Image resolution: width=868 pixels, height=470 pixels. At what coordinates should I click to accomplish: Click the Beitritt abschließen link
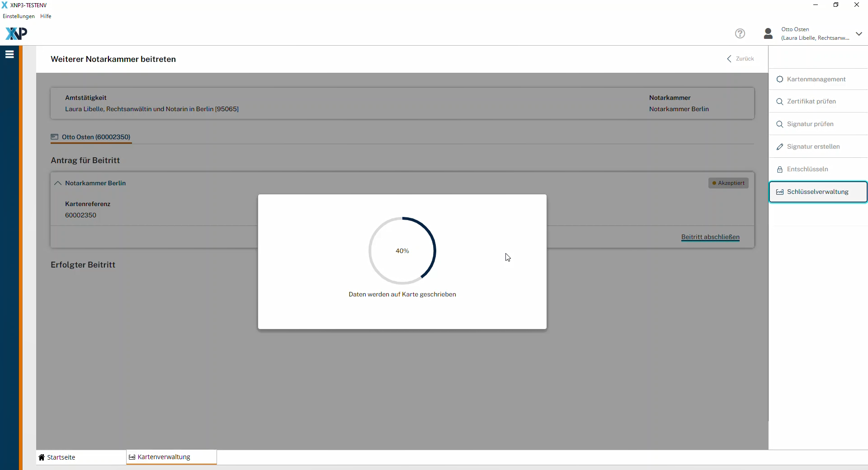710,237
